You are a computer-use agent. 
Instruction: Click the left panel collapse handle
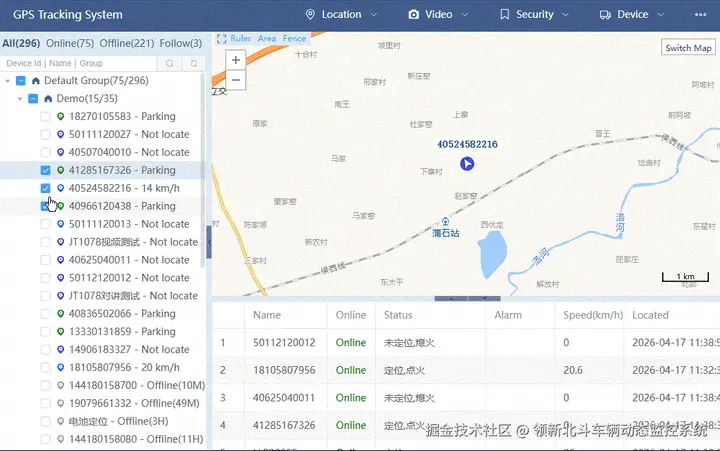pos(209,242)
